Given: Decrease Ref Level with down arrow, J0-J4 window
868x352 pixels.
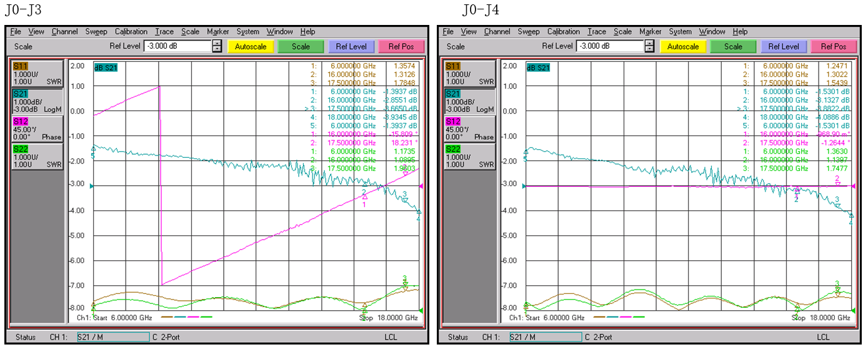Looking at the screenshot, I should 649,49.
